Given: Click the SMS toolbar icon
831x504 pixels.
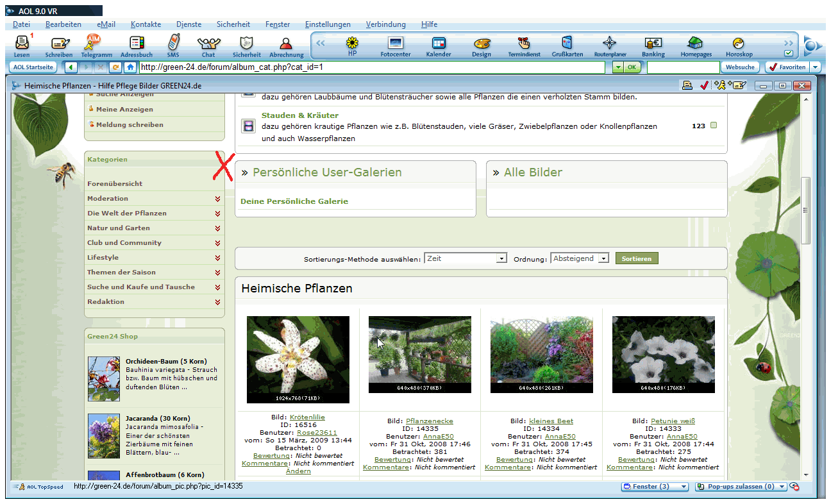Looking at the screenshot, I should (173, 44).
